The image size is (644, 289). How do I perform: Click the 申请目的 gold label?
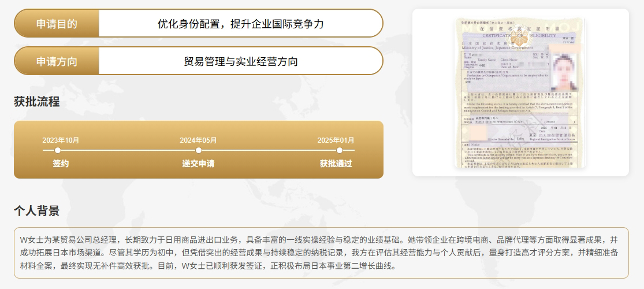click(x=57, y=24)
